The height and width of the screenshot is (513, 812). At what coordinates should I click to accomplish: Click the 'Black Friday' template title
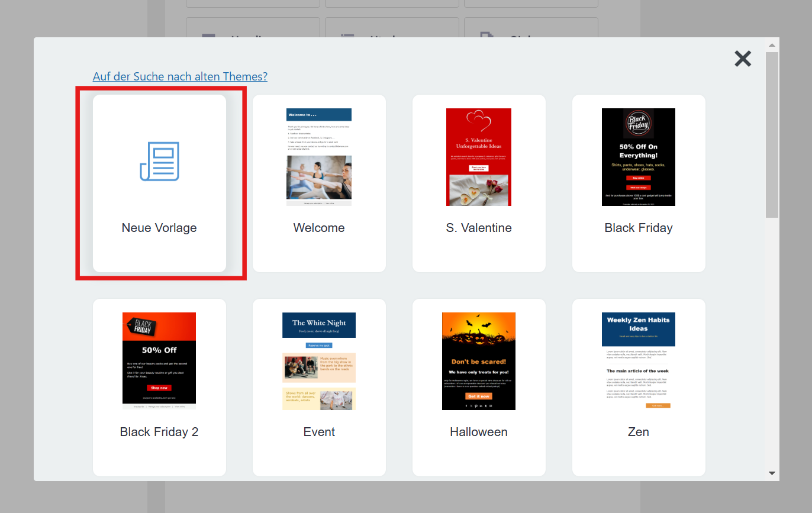click(x=639, y=228)
